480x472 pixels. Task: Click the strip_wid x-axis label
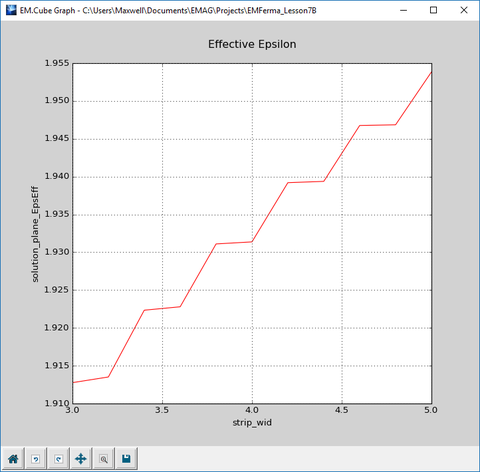pos(252,423)
